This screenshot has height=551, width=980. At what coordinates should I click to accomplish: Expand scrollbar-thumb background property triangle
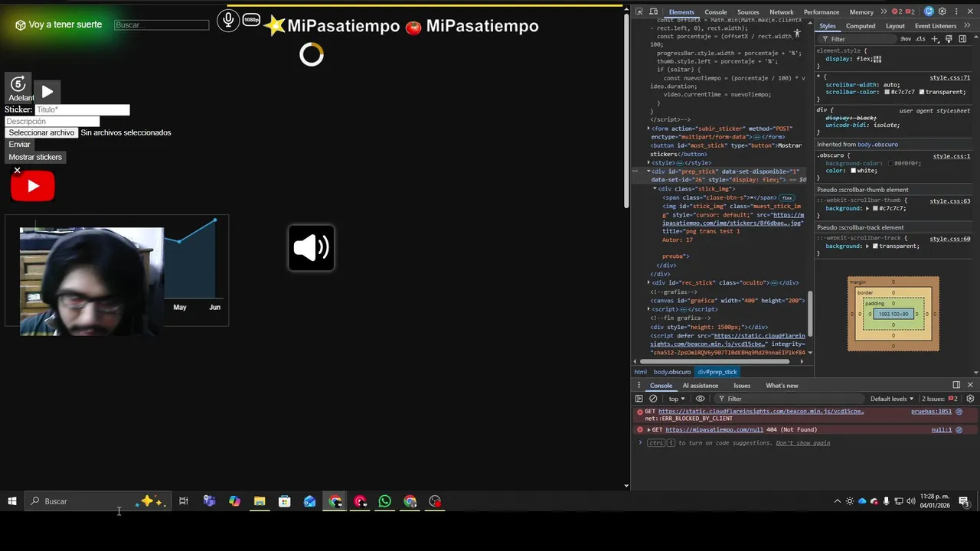867,208
